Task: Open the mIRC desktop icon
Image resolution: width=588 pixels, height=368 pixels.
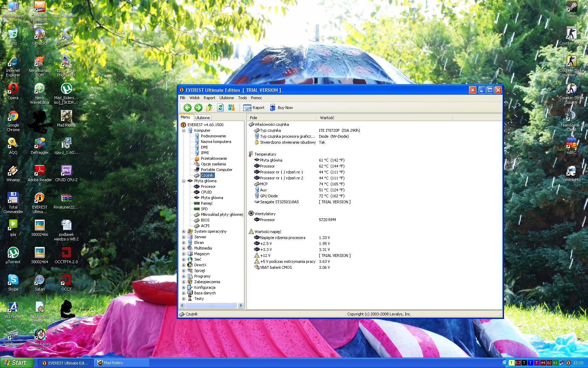Action: tap(572, 146)
